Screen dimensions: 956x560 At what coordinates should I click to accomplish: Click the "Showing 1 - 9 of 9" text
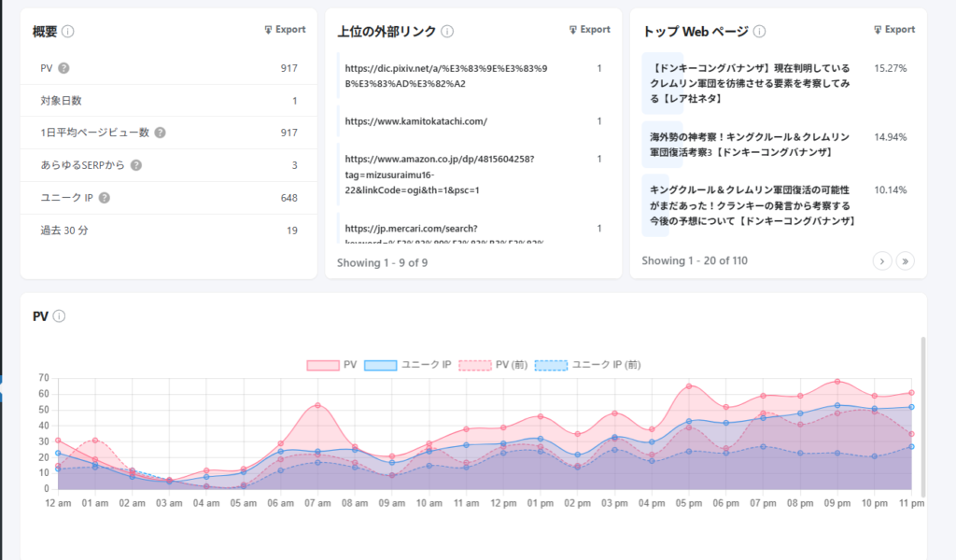tap(382, 262)
